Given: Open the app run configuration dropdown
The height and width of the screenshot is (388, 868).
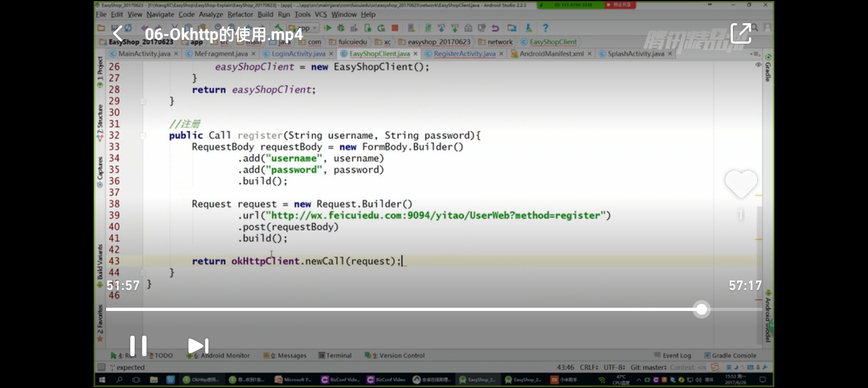Looking at the screenshot, I should 304,28.
